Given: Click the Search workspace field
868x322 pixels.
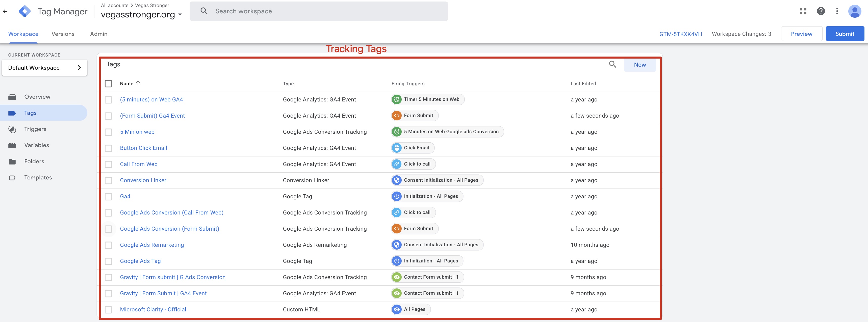Looking at the screenshot, I should 319,11.
